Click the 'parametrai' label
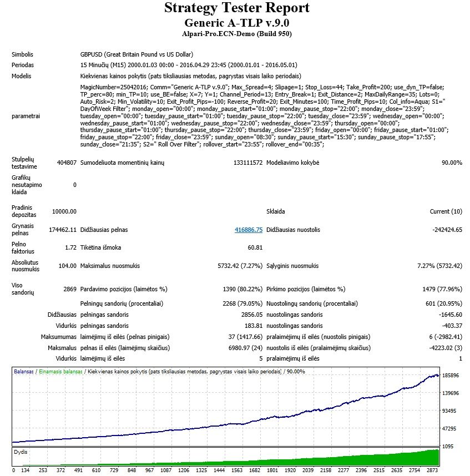Viewport: 470px width, 476px height. click(x=26, y=116)
